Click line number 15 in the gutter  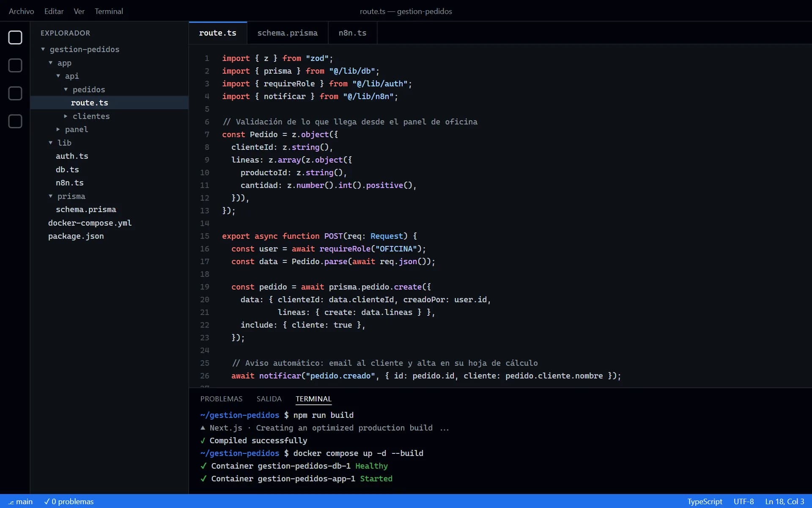(x=205, y=236)
